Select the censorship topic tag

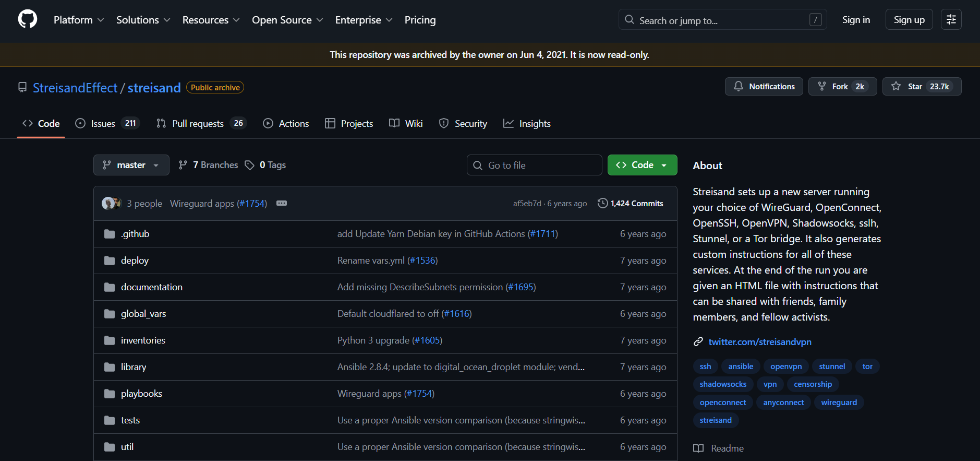click(813, 384)
